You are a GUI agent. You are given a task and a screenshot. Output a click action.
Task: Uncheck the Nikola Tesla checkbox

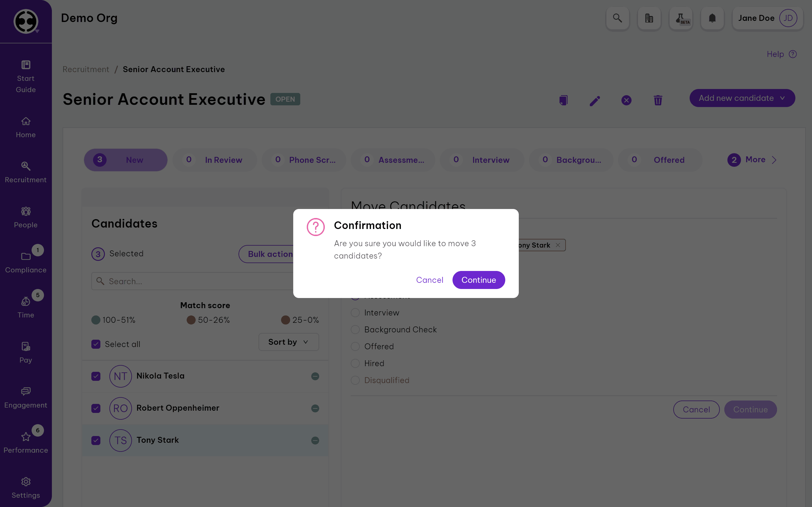point(96,376)
